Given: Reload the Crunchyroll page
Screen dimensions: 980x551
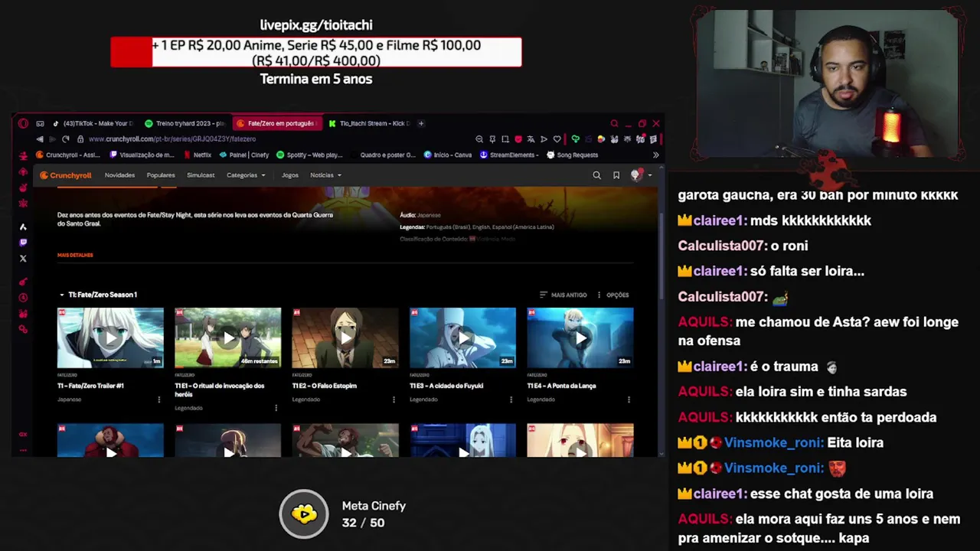Looking at the screenshot, I should (65, 139).
